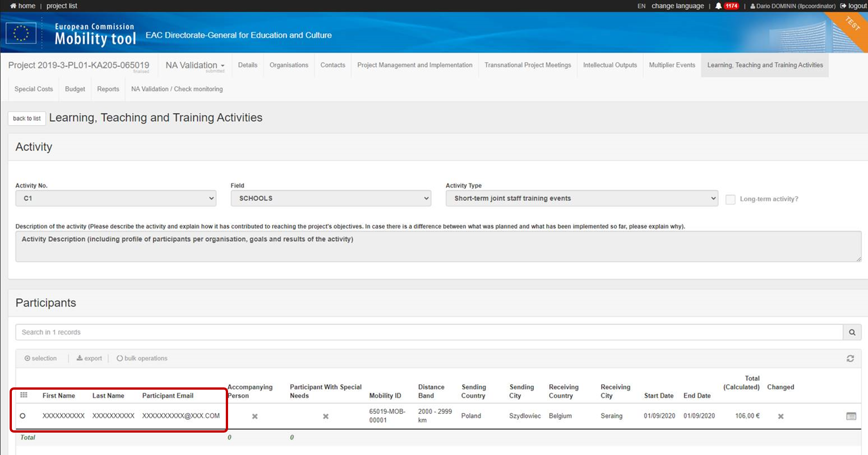Sort by Last Name column
Screen dimensions: 868x455
click(x=108, y=396)
